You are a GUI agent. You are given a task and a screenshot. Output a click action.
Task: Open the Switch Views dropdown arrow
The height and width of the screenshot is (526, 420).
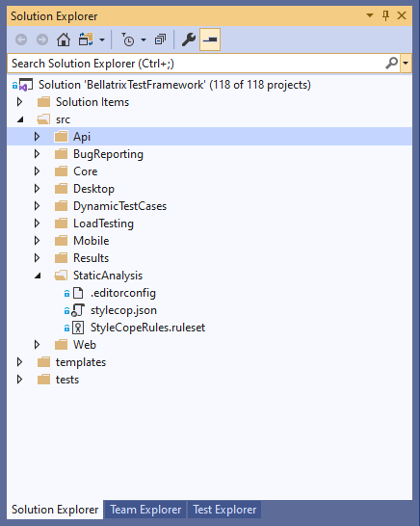coord(102,39)
